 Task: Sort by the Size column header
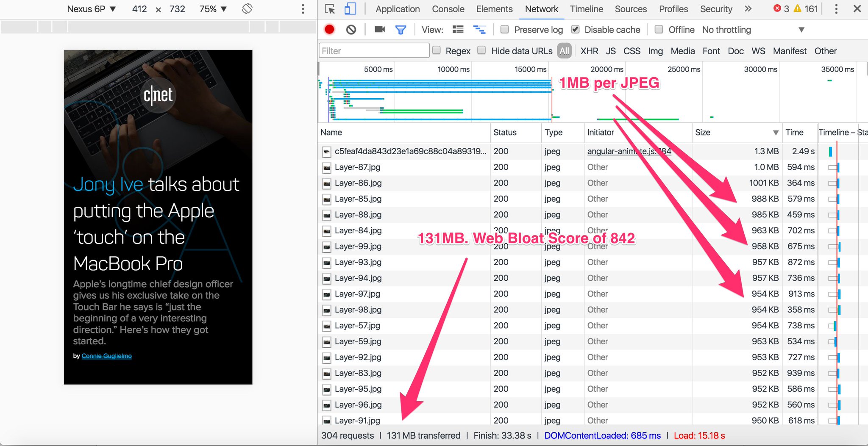[x=737, y=132]
